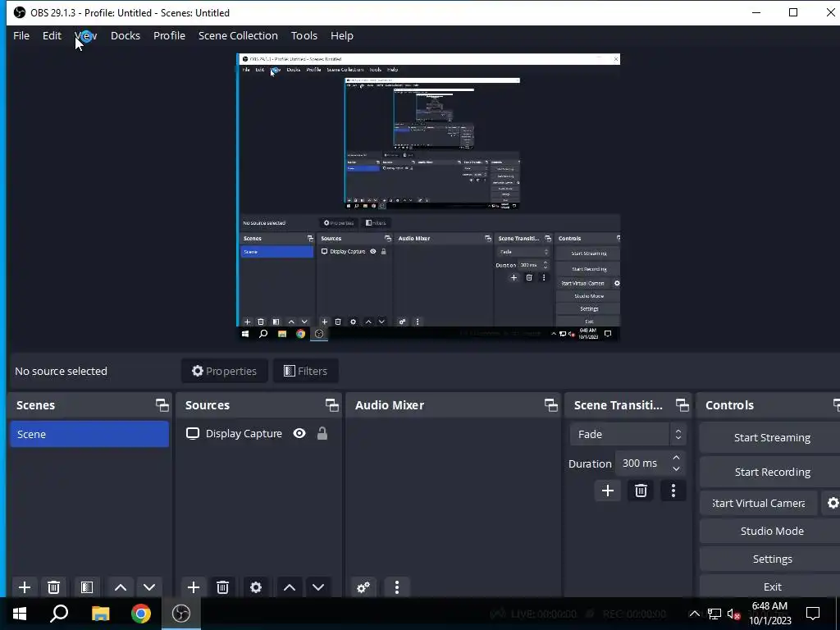Open Windows Start menu
Image resolution: width=840 pixels, height=630 pixels.
[x=20, y=614]
